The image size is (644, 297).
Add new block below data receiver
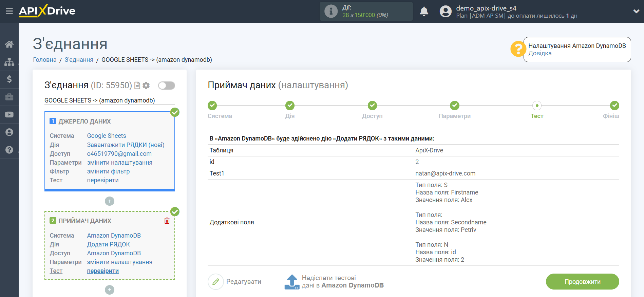coord(110,290)
